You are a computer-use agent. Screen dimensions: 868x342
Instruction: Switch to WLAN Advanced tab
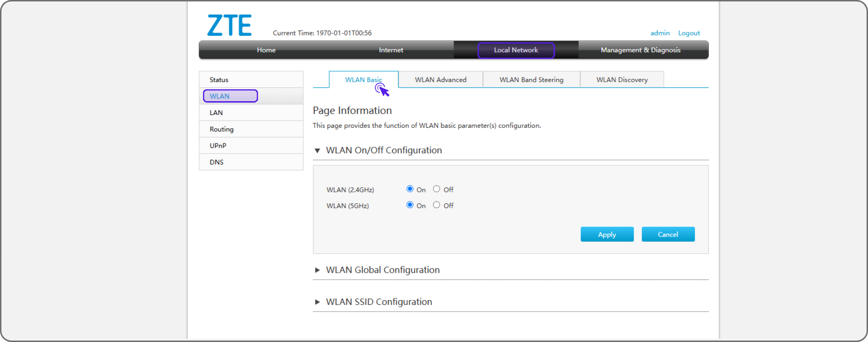[x=441, y=80]
